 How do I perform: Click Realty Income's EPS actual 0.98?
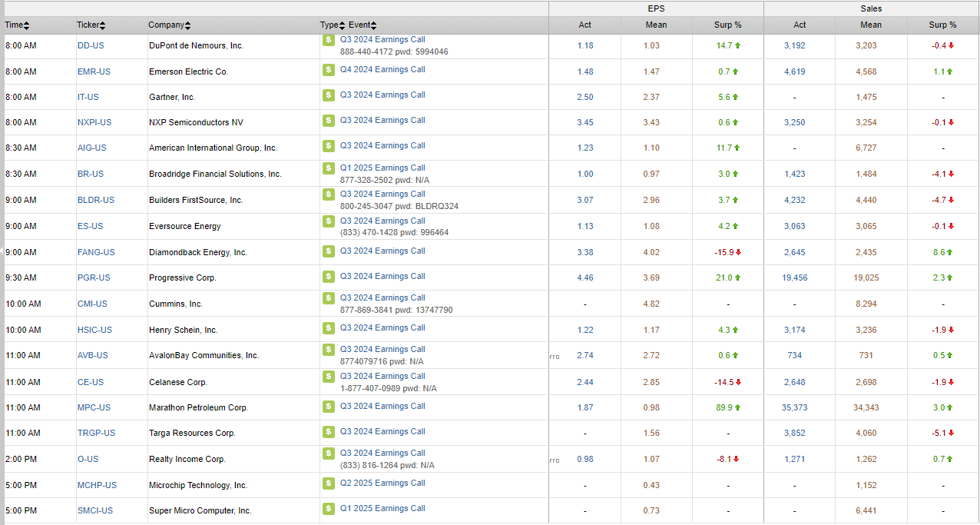coord(585,459)
